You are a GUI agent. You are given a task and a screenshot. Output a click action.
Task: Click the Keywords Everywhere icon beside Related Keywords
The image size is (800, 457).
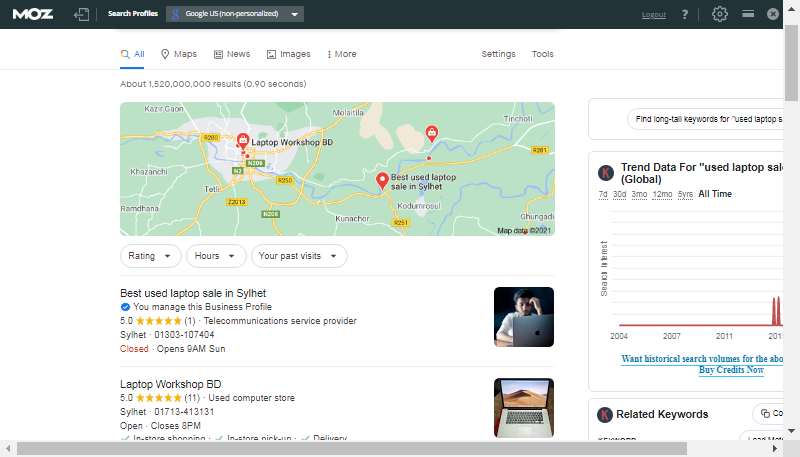pos(605,414)
